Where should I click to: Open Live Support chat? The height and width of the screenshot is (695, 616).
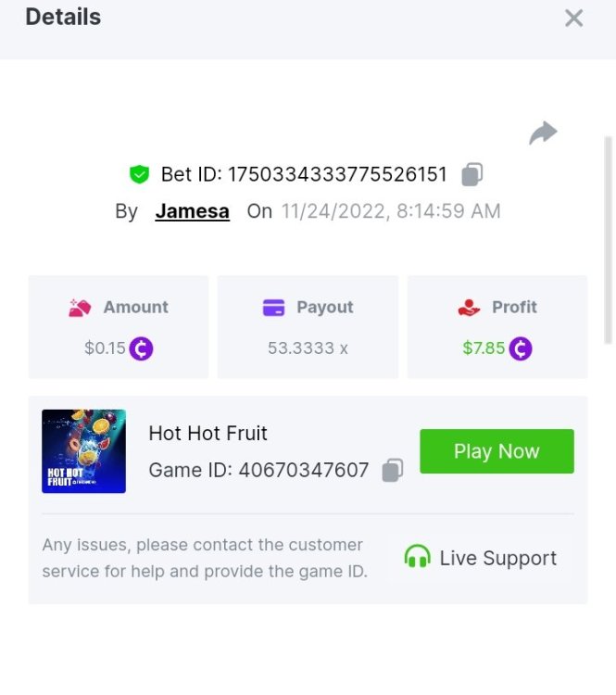(x=497, y=558)
